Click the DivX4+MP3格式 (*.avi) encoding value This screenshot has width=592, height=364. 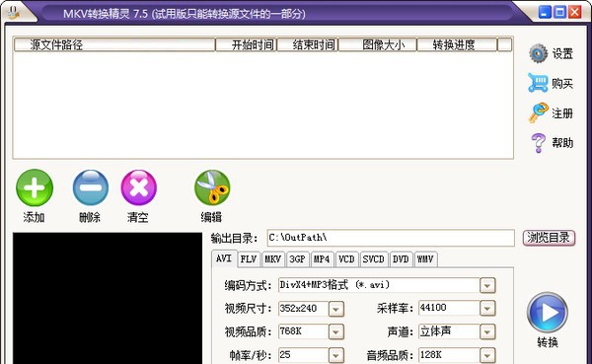[334, 285]
